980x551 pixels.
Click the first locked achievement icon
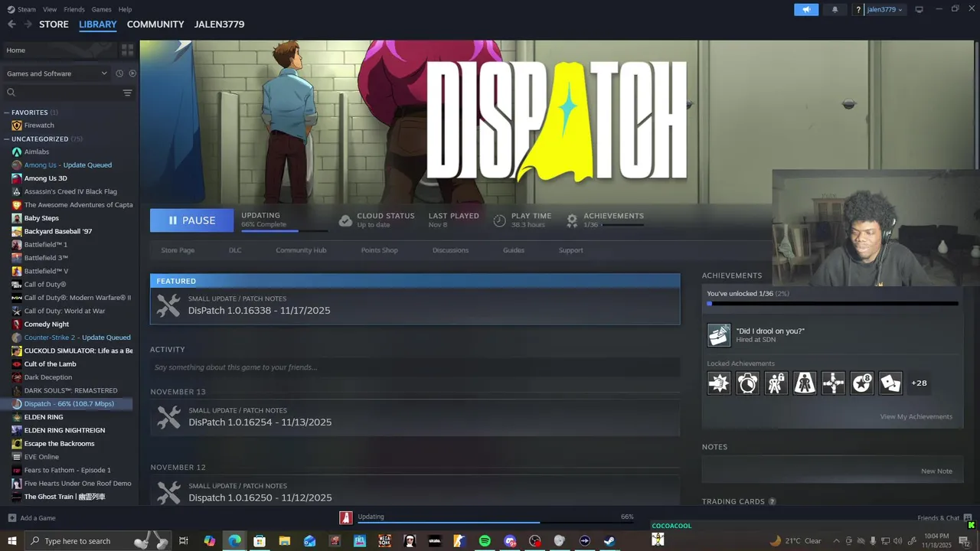tap(719, 383)
